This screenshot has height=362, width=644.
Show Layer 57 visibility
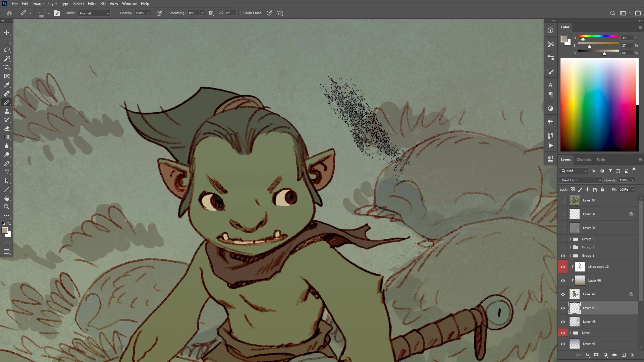(563, 200)
